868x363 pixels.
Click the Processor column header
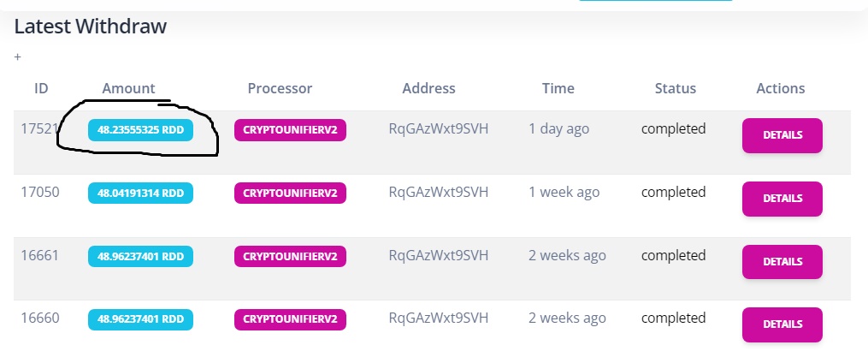(280, 89)
